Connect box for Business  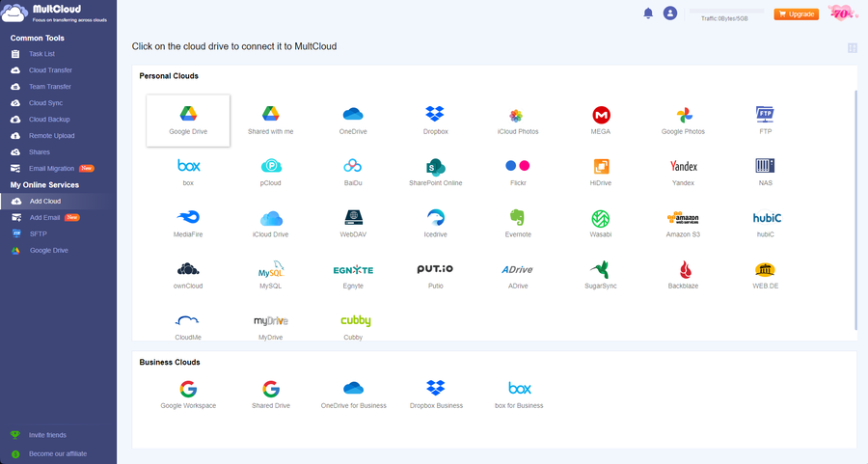pyautogui.click(x=519, y=395)
